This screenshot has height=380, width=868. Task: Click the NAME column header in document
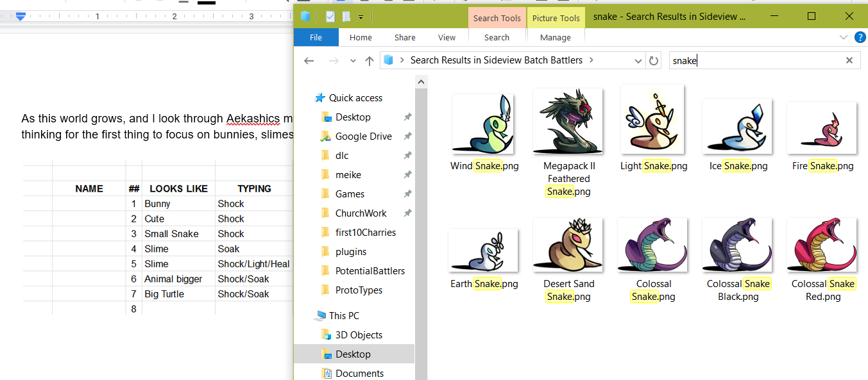coord(89,188)
